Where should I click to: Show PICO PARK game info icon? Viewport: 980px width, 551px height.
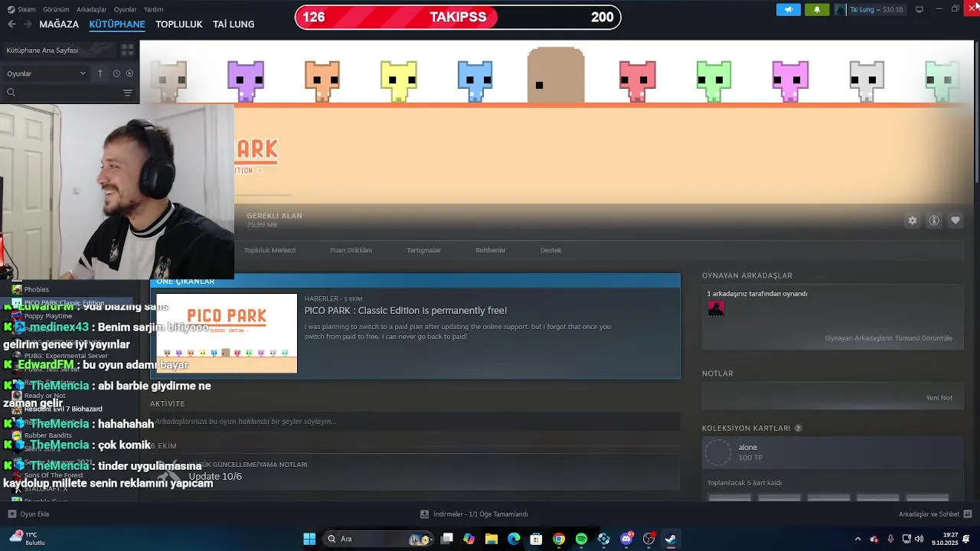[934, 220]
